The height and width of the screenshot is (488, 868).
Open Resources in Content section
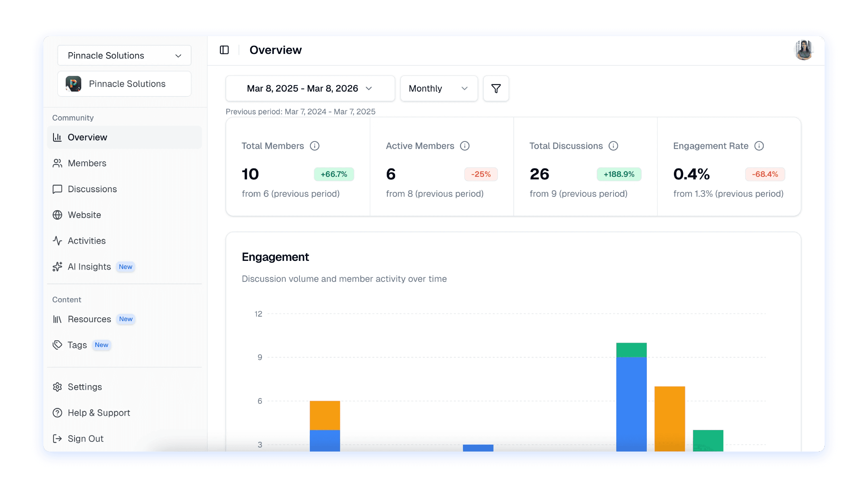89,319
